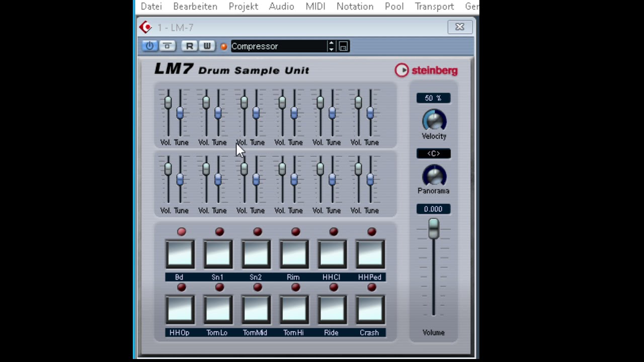Open the MIDI menu
The height and width of the screenshot is (362, 644).
click(x=315, y=7)
